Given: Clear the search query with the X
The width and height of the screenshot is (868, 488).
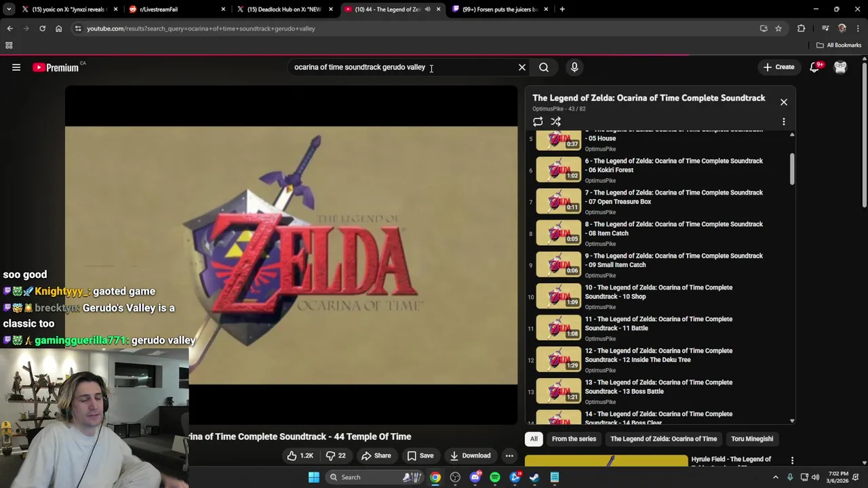Looking at the screenshot, I should click(x=522, y=67).
